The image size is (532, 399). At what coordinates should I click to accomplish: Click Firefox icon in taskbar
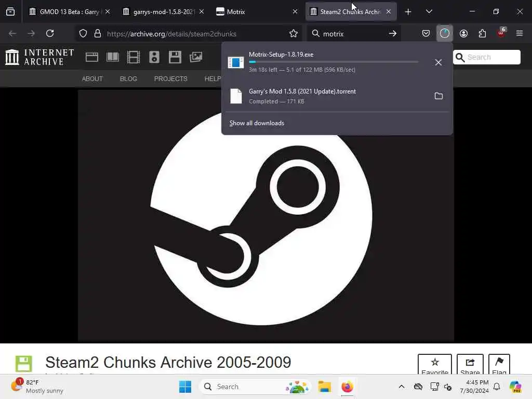(347, 387)
